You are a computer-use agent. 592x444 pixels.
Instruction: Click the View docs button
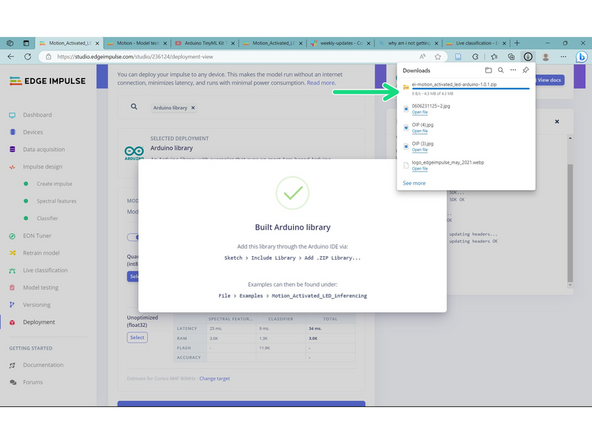click(x=549, y=80)
